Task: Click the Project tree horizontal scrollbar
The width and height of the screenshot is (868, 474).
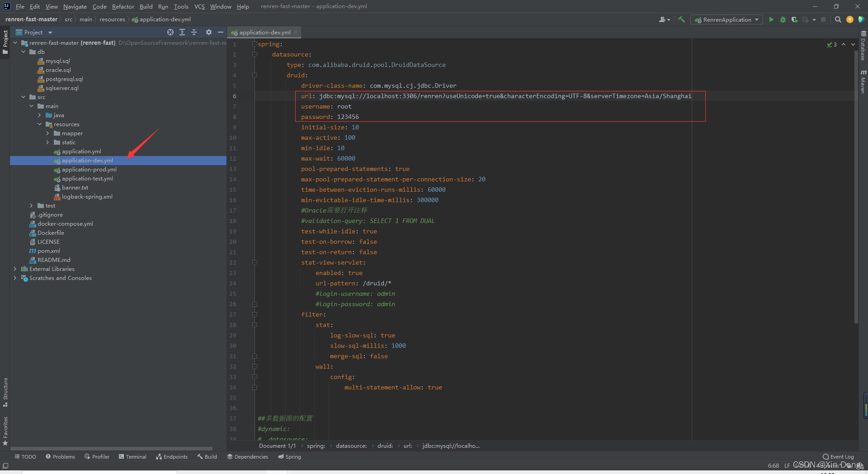Action: point(111,449)
